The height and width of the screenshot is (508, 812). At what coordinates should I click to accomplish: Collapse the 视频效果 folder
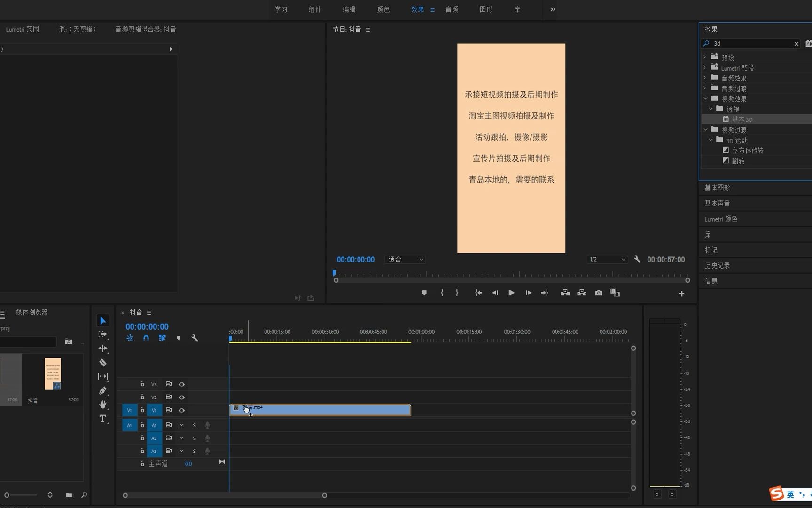tap(705, 98)
